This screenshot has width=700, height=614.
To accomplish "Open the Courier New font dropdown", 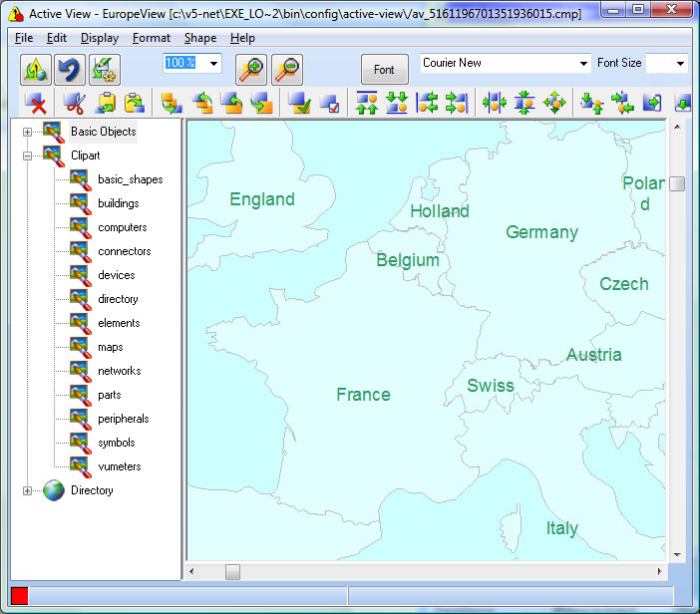I will 583,64.
